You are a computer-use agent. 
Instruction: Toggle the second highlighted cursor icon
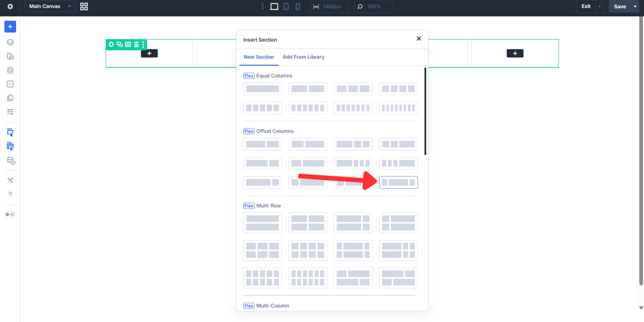coord(10,146)
